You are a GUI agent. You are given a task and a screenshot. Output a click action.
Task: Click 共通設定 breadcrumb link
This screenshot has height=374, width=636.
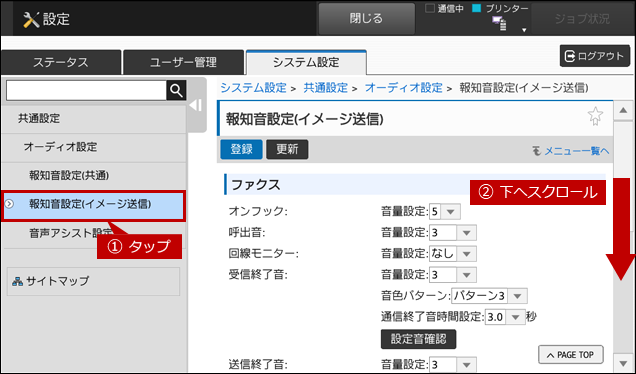point(326,88)
